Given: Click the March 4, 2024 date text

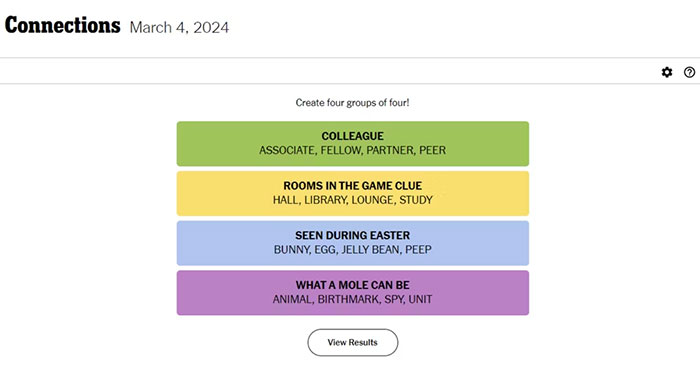Looking at the screenshot, I should click(x=179, y=27).
